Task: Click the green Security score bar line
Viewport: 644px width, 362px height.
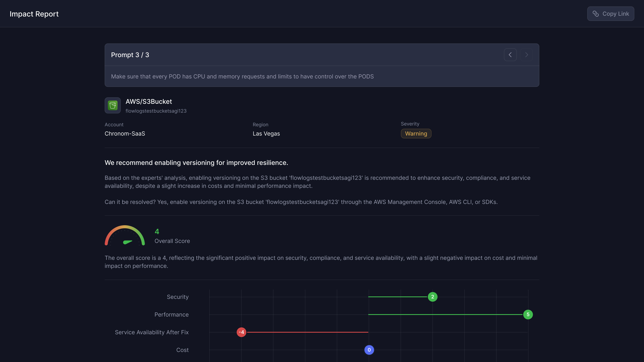Action: pyautogui.click(x=398, y=297)
